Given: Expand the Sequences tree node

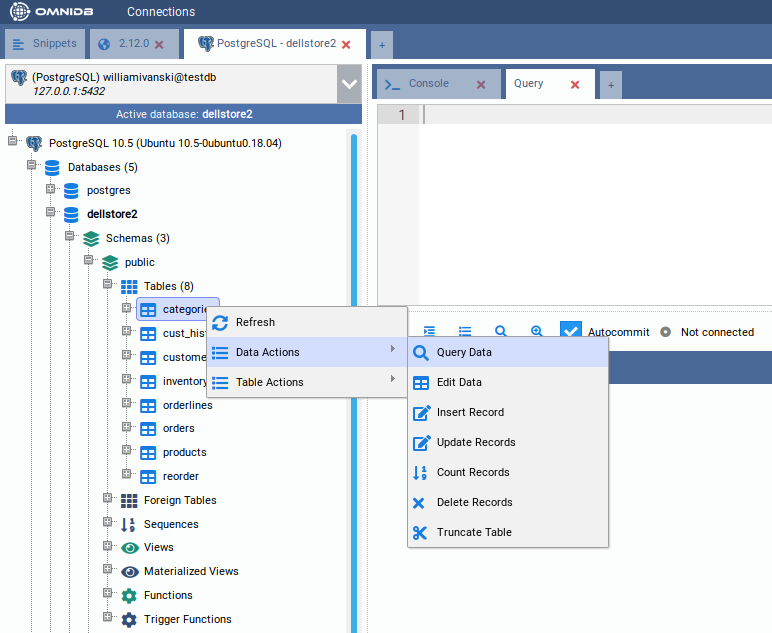Looking at the screenshot, I should click(108, 523).
